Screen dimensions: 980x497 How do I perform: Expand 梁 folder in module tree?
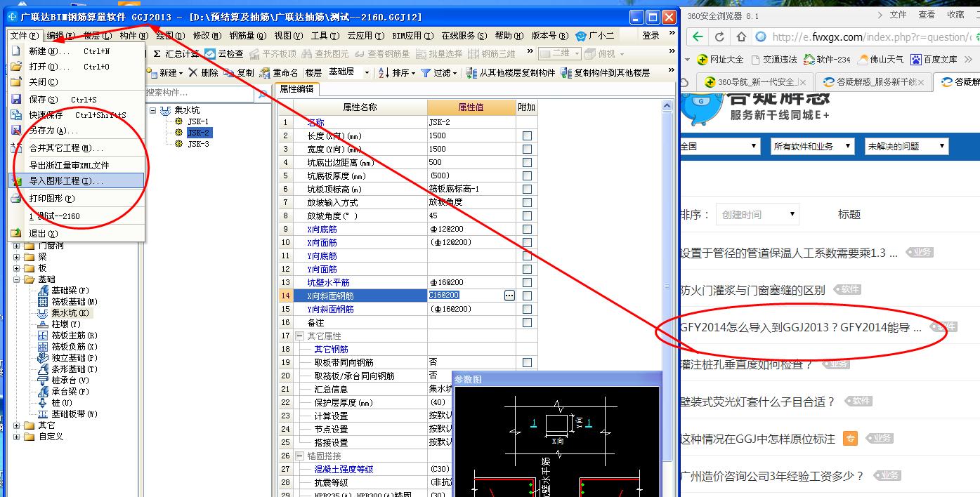click(x=17, y=257)
